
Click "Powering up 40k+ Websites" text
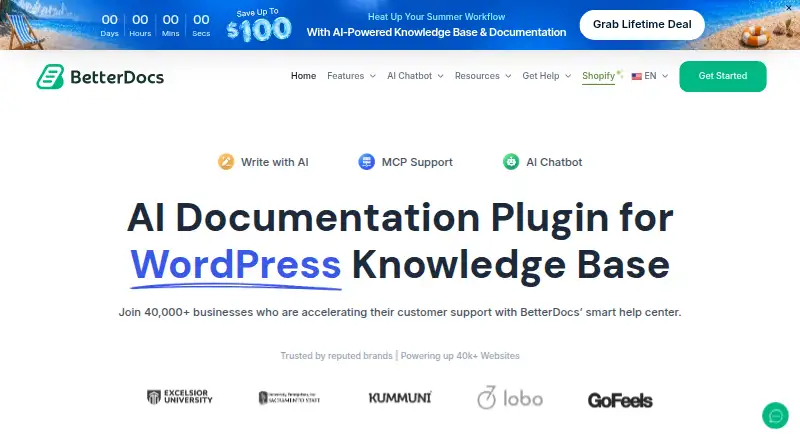[x=460, y=356]
